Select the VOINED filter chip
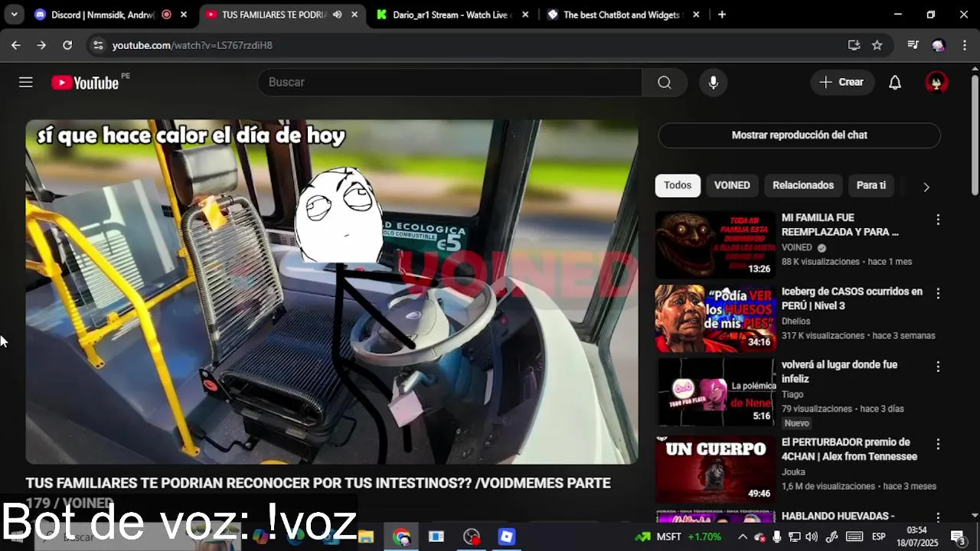 click(x=732, y=185)
